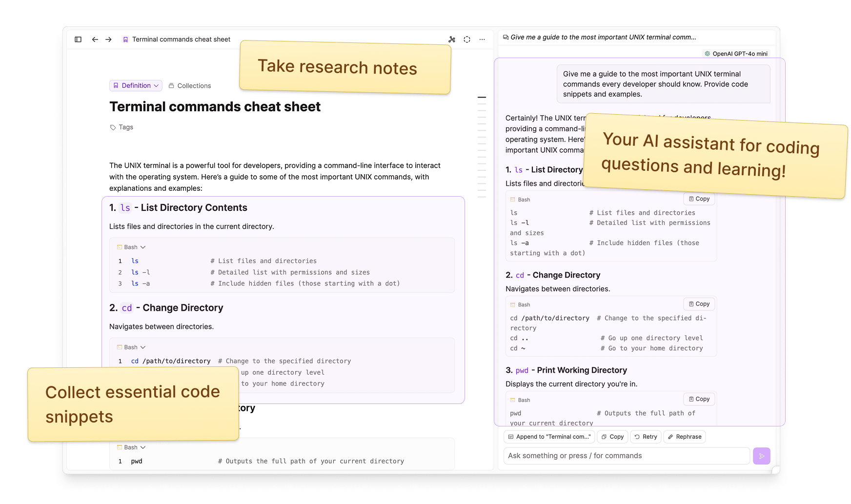851x504 pixels.
Task: Go back with the left arrow
Action: pos(95,40)
